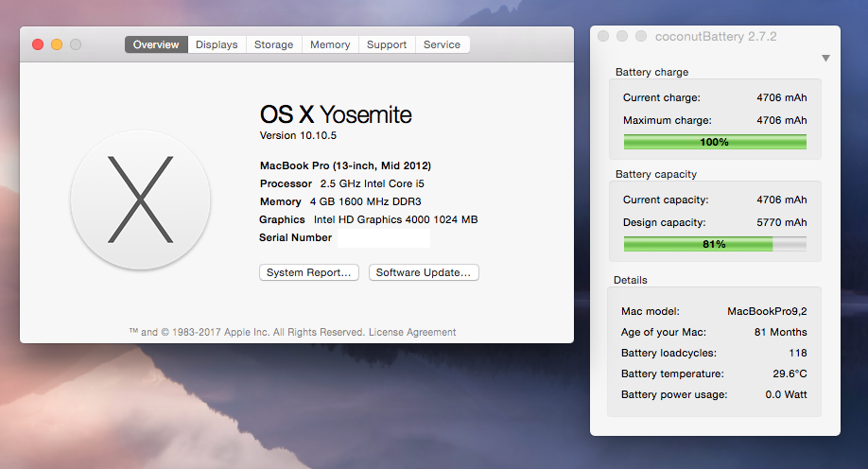Click the Current capacity: label
This screenshot has height=469, width=868.
tap(666, 200)
